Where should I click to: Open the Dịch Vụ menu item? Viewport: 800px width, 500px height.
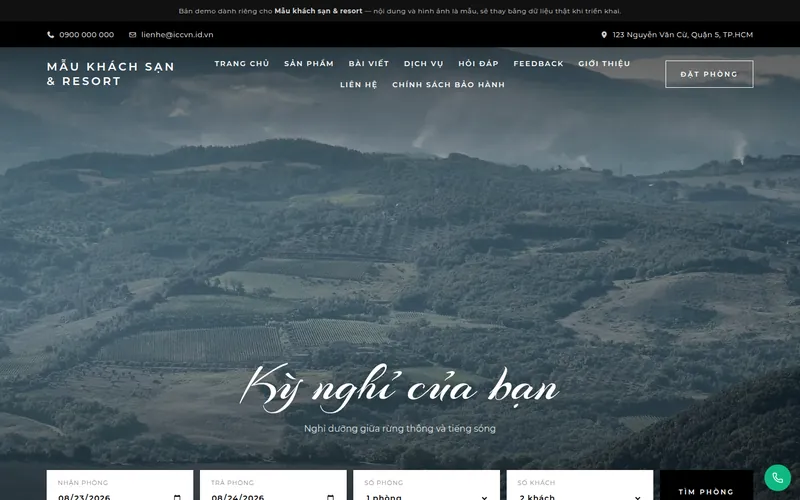tap(423, 63)
